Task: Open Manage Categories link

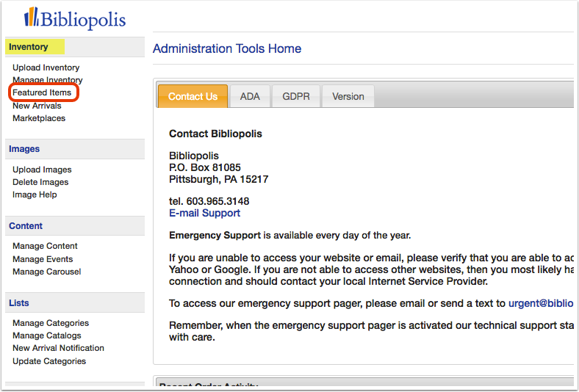Action: (51, 323)
